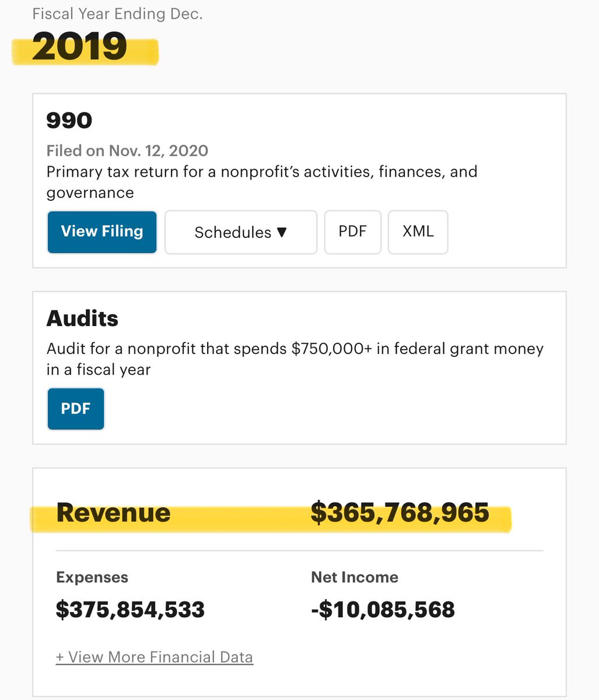This screenshot has width=599, height=700.
Task: Open the Audits PDF button
Action: pyautogui.click(x=76, y=408)
